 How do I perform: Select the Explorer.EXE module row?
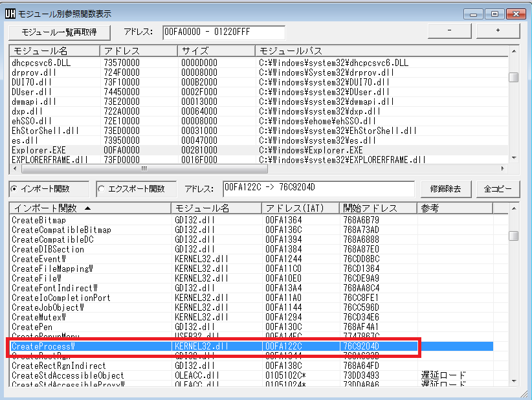click(x=259, y=150)
